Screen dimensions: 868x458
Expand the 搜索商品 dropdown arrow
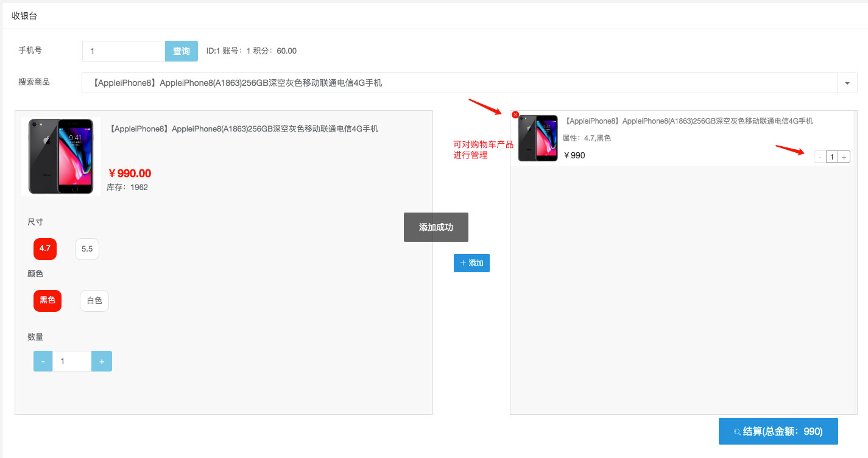click(x=847, y=83)
